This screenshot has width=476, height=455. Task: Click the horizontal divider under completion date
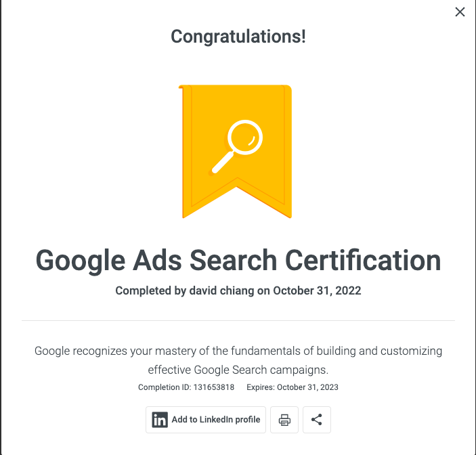tap(238, 320)
